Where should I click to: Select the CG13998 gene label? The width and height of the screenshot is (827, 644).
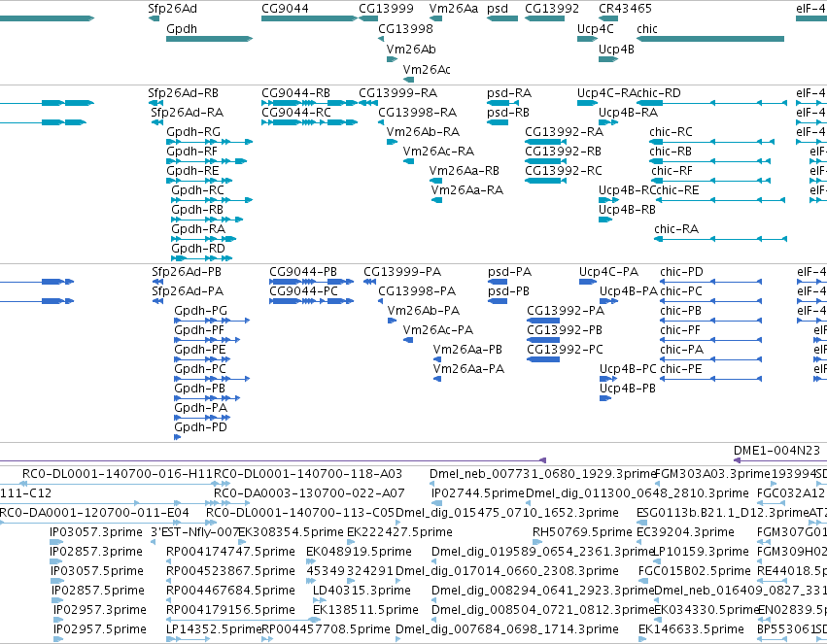[405, 28]
